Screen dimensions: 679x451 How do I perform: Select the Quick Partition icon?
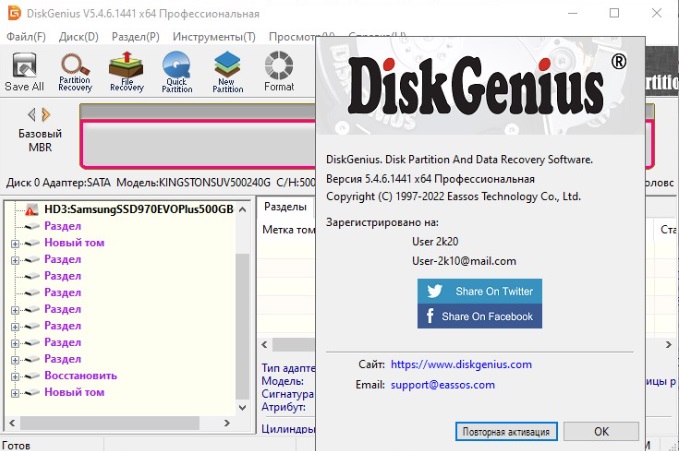coord(177,72)
